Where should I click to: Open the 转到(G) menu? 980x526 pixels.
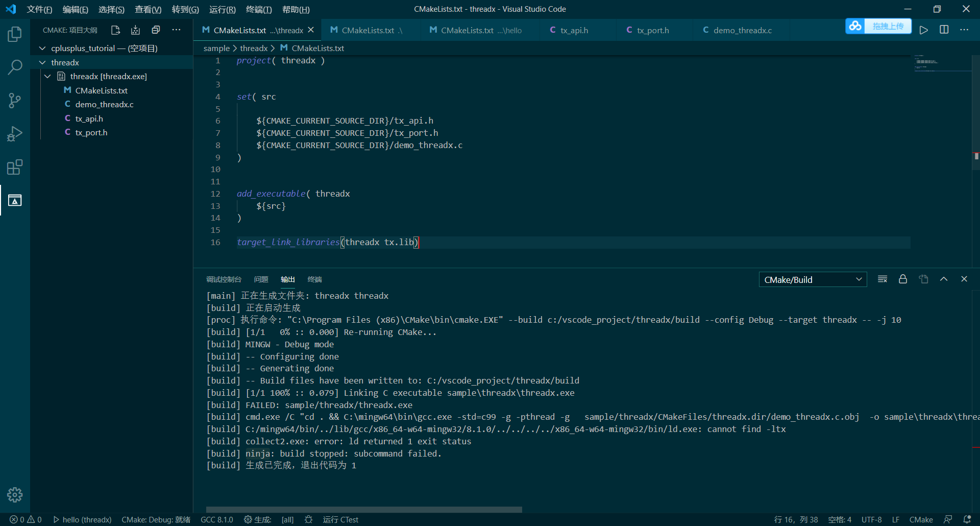[185, 9]
